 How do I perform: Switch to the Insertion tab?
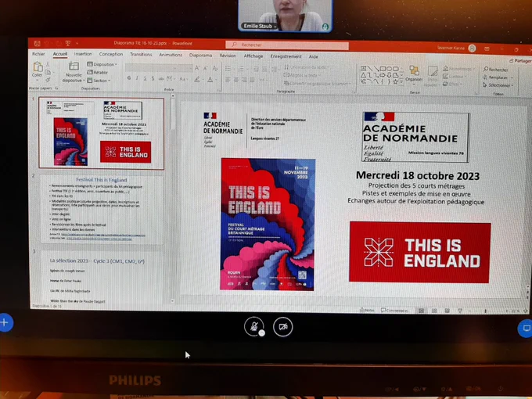click(x=83, y=54)
